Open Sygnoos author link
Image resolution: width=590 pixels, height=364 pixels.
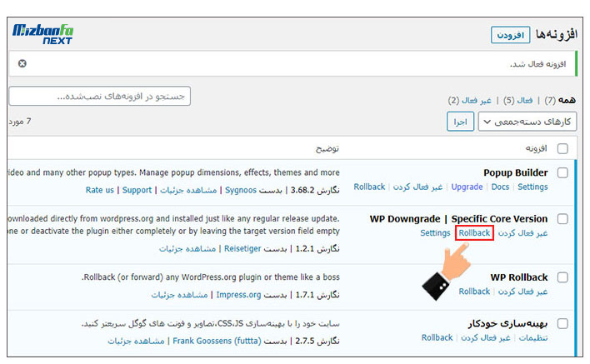click(241, 190)
